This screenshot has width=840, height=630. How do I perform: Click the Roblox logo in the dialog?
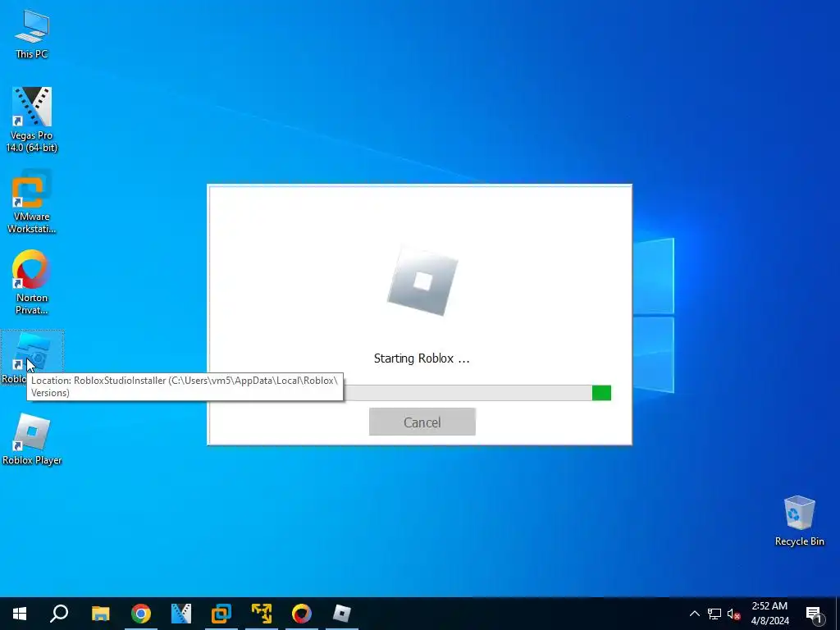coord(422,281)
